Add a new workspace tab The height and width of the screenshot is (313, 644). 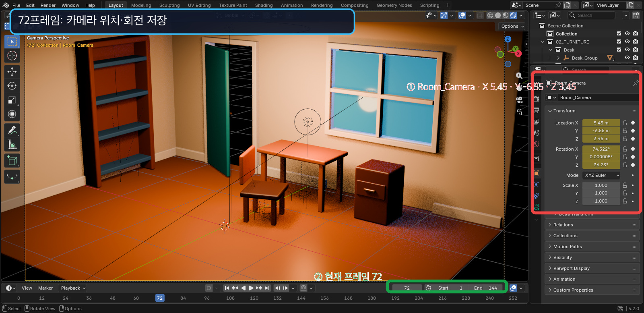pos(448,5)
